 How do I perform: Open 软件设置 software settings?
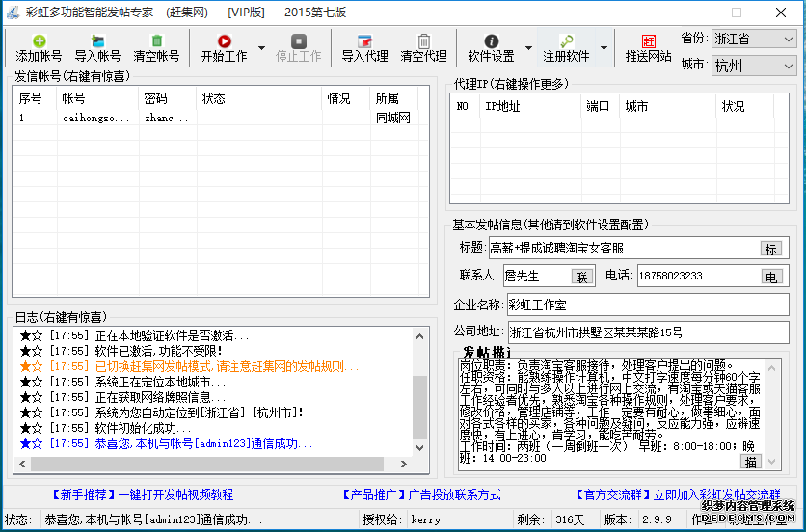pyautogui.click(x=492, y=48)
